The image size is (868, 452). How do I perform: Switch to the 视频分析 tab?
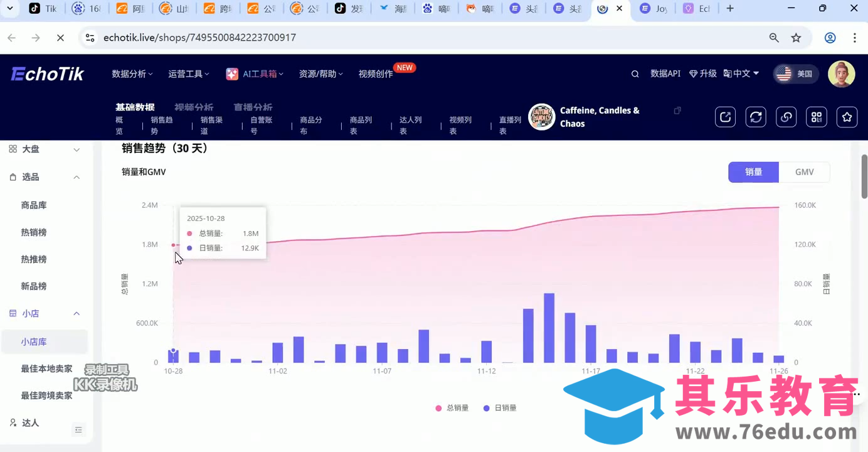(194, 107)
